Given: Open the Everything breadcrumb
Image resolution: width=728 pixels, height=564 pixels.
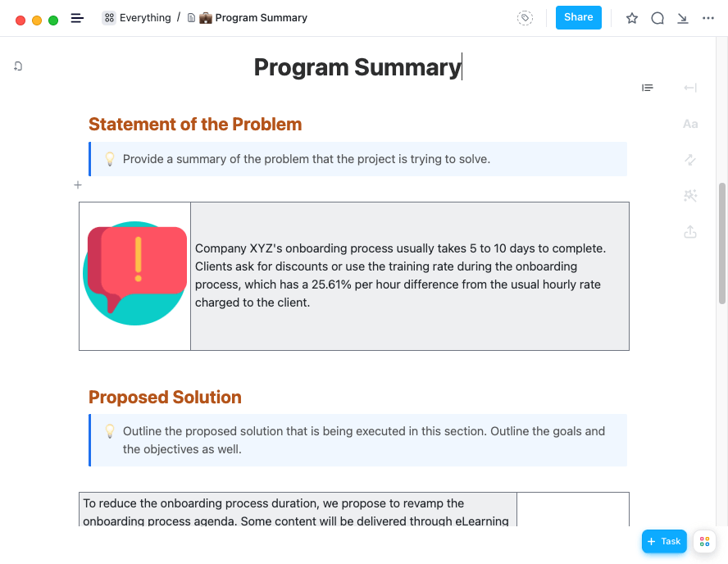Looking at the screenshot, I should click(137, 18).
